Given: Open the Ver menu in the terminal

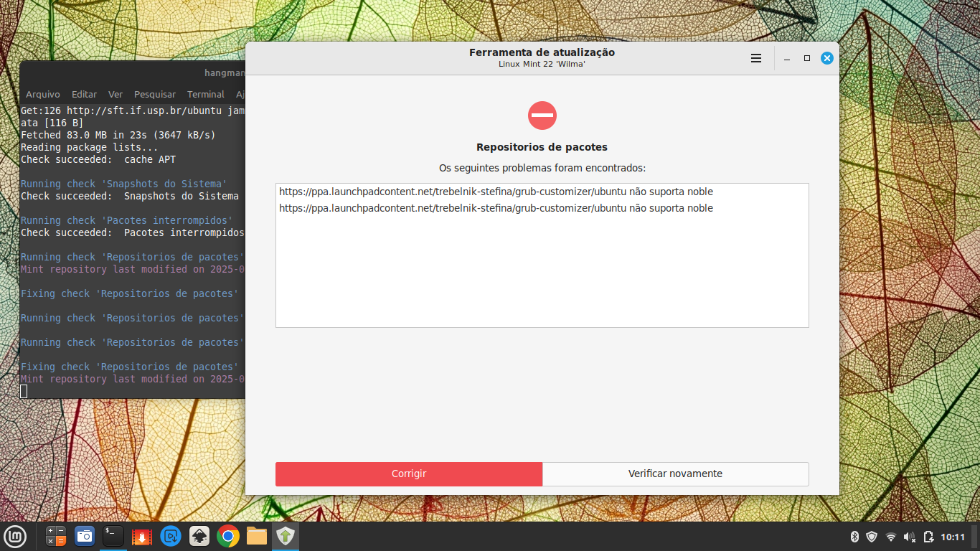Looking at the screenshot, I should [116, 95].
